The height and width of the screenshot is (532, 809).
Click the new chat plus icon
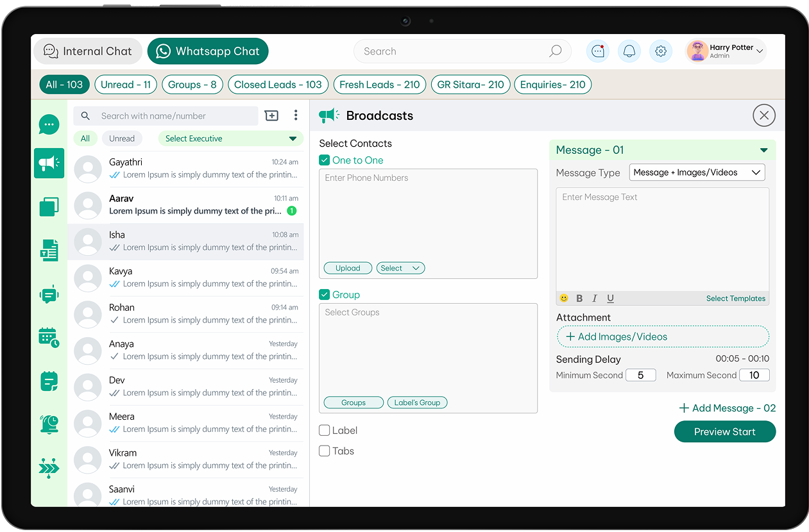[271, 115]
